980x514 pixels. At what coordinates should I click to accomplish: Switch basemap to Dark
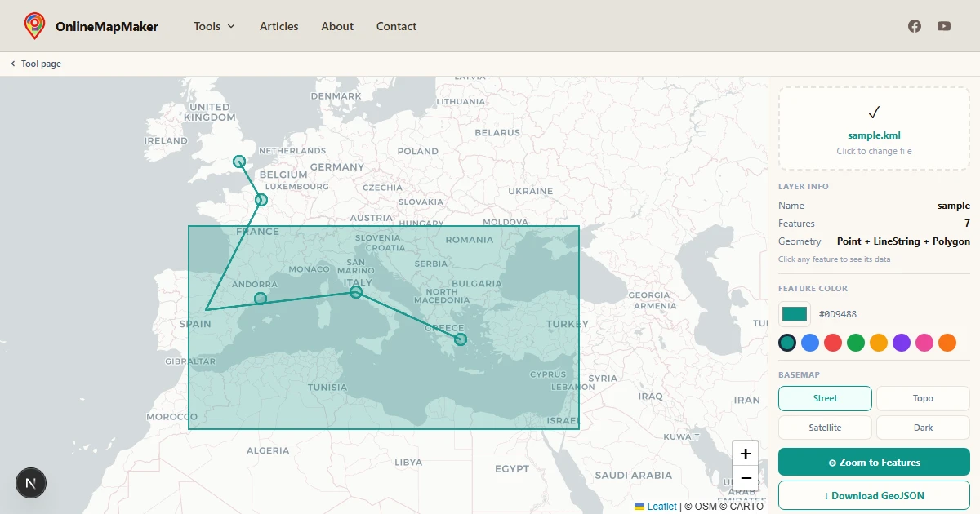pos(923,428)
